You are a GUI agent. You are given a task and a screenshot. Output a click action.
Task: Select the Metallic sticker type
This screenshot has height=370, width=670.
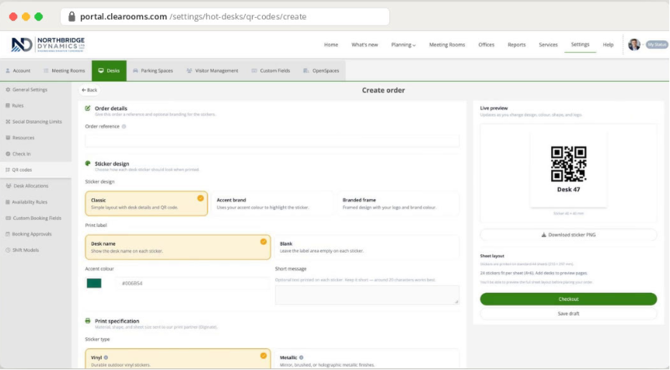click(x=367, y=359)
